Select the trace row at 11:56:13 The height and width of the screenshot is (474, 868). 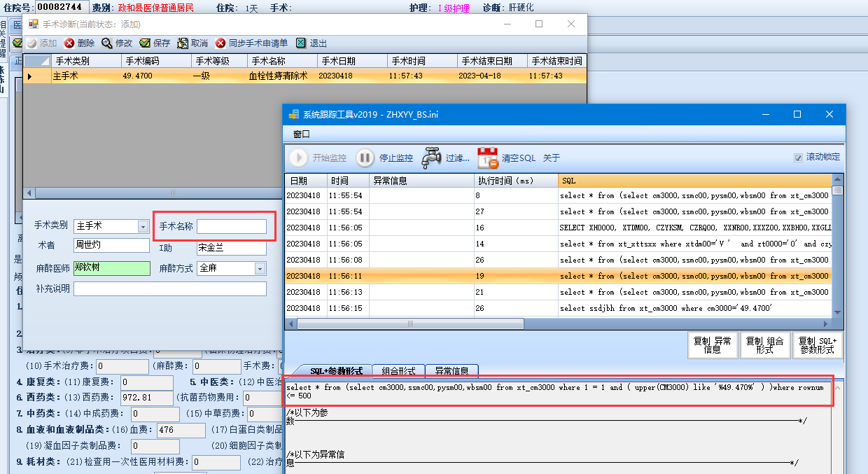(558, 292)
